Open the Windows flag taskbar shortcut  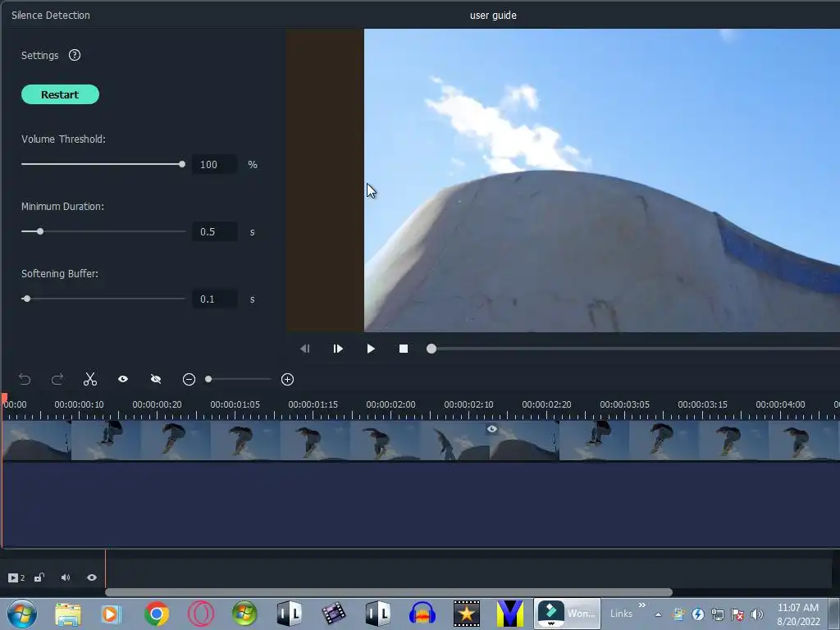[x=244, y=614]
